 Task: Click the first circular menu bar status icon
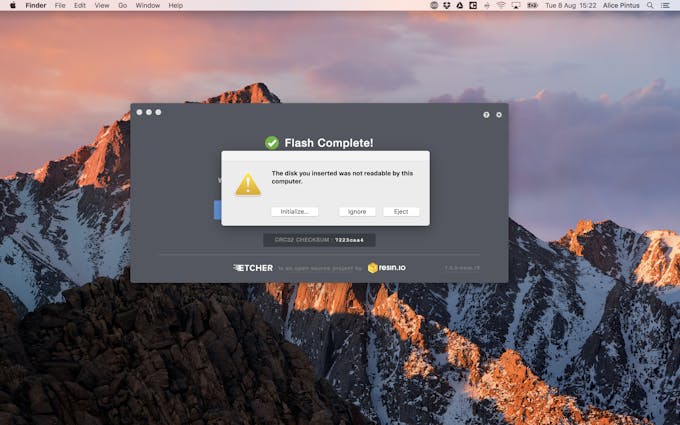pyautogui.click(x=434, y=5)
